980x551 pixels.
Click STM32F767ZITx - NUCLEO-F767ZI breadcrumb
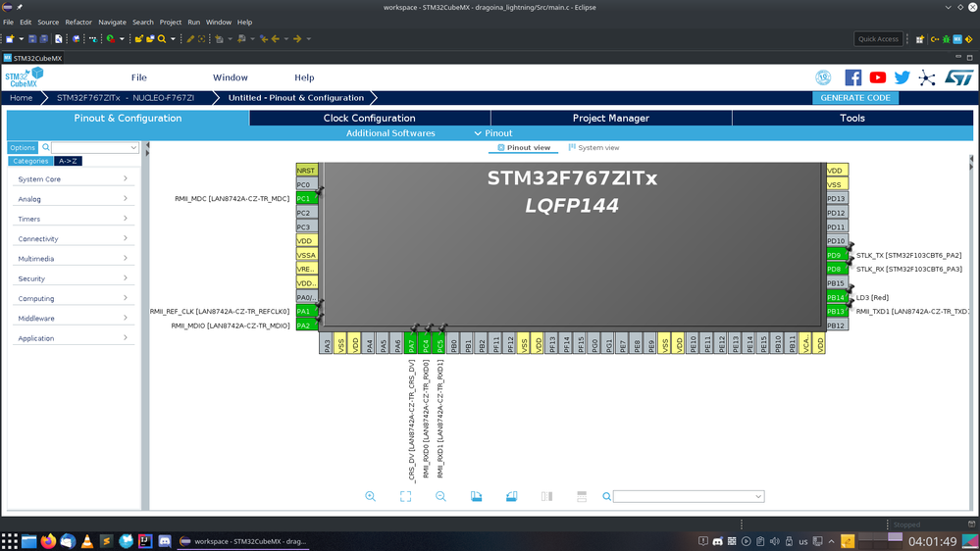125,97
